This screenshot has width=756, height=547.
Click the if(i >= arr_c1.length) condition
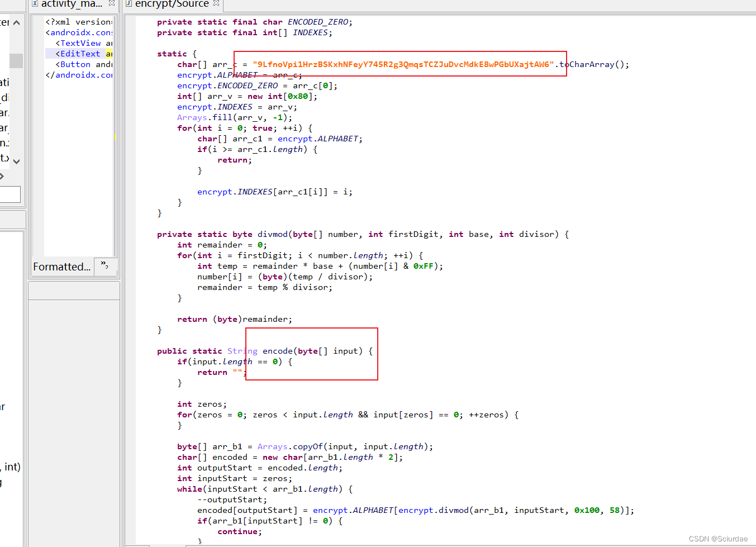click(257, 149)
